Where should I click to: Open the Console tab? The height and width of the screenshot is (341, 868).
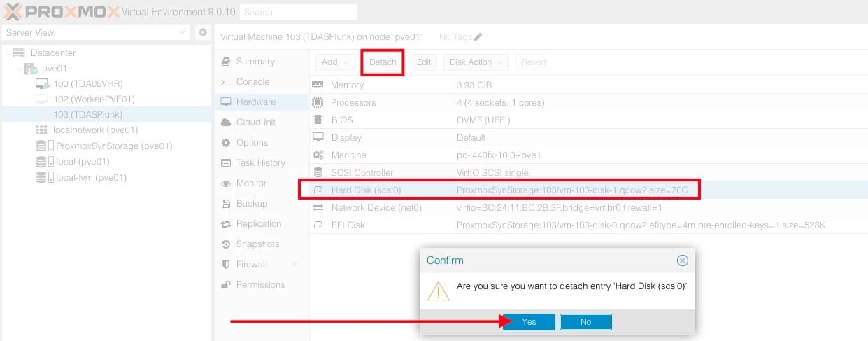261,82
